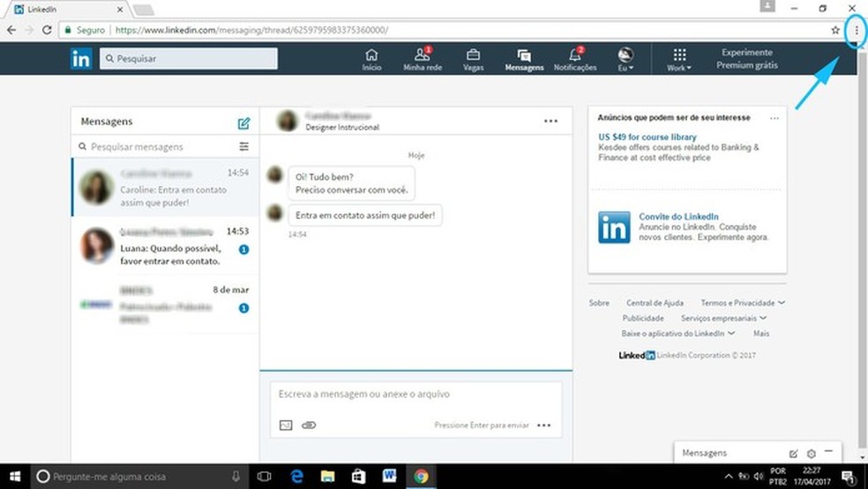Open Microsoft Store from taskbar
This screenshot has width=868, height=489.
(359, 477)
